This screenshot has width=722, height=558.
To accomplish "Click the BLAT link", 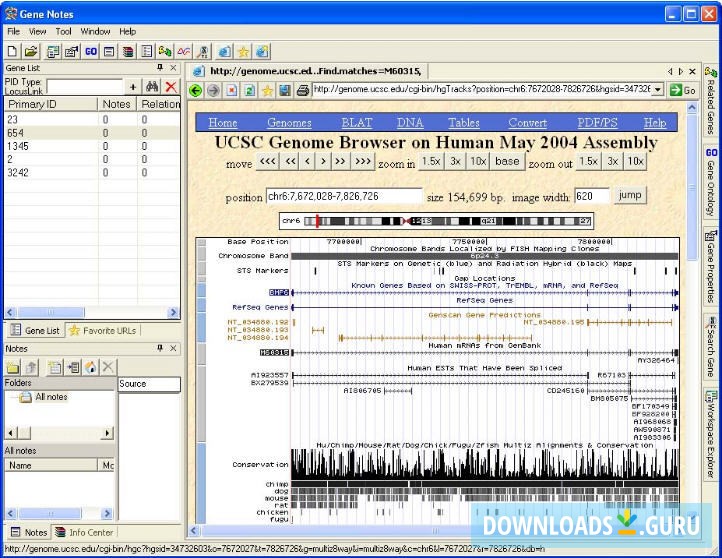I will [356, 122].
